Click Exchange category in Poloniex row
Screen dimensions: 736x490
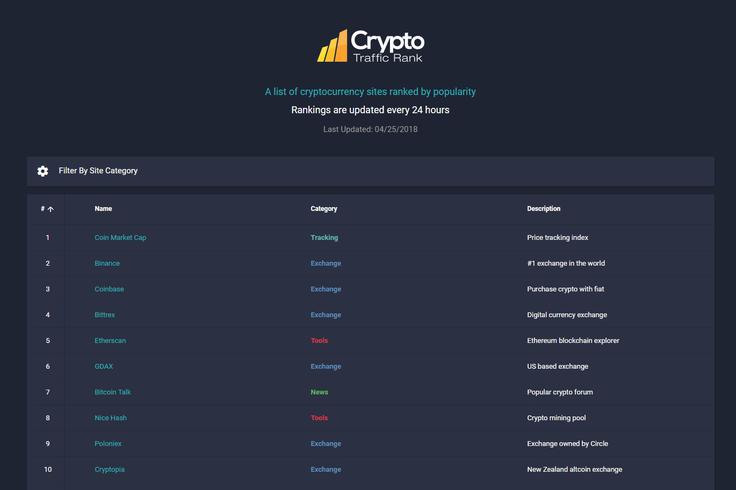click(x=326, y=444)
